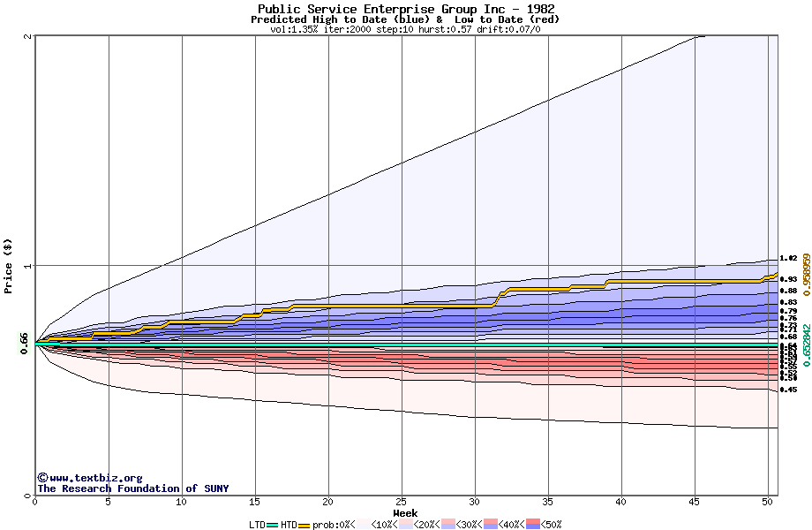The width and height of the screenshot is (812, 530).
Task: Click the "0.68" end-of-chart price label
Action: (788, 337)
